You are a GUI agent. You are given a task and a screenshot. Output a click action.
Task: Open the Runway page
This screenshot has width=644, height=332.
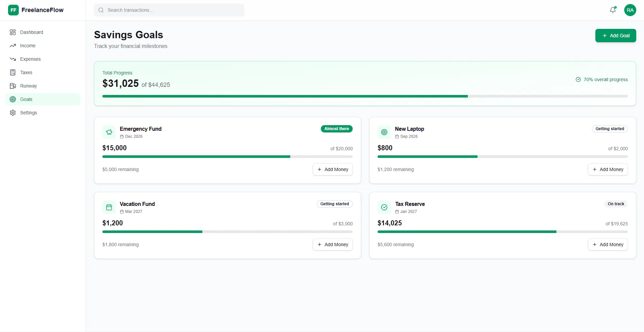(x=43, y=86)
